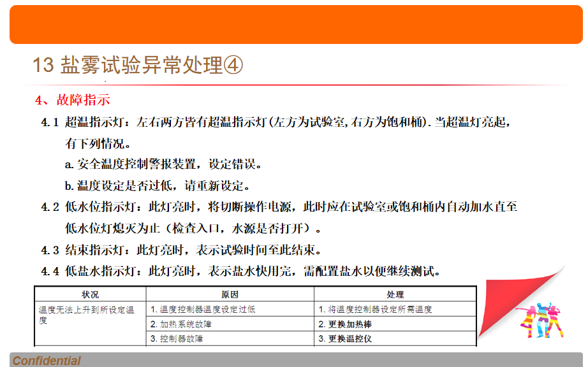Select the 状况 table column header
This screenshot has height=367, width=588.
(x=90, y=295)
